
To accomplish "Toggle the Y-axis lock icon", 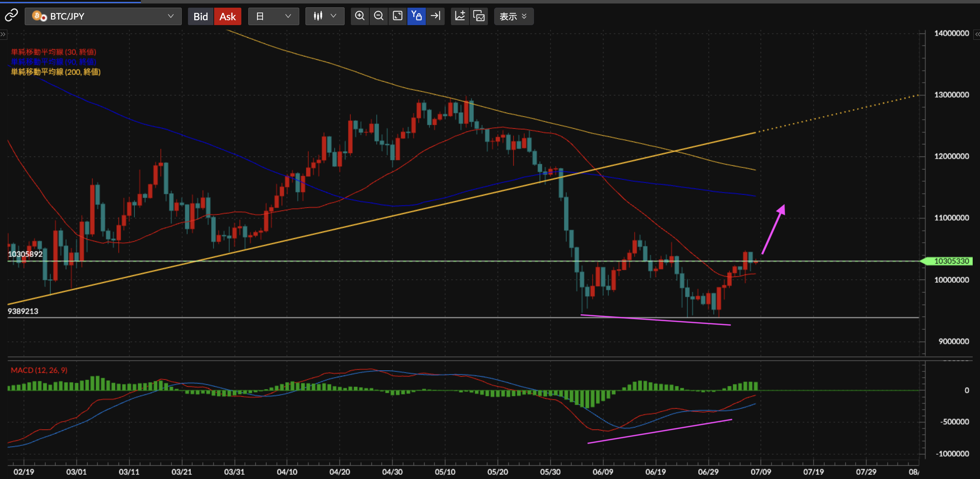I will click(x=416, y=16).
